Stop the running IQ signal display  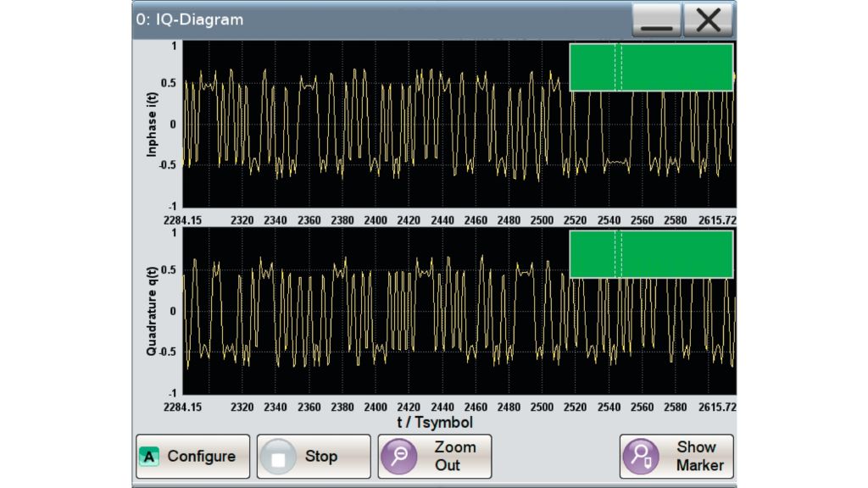tap(314, 457)
